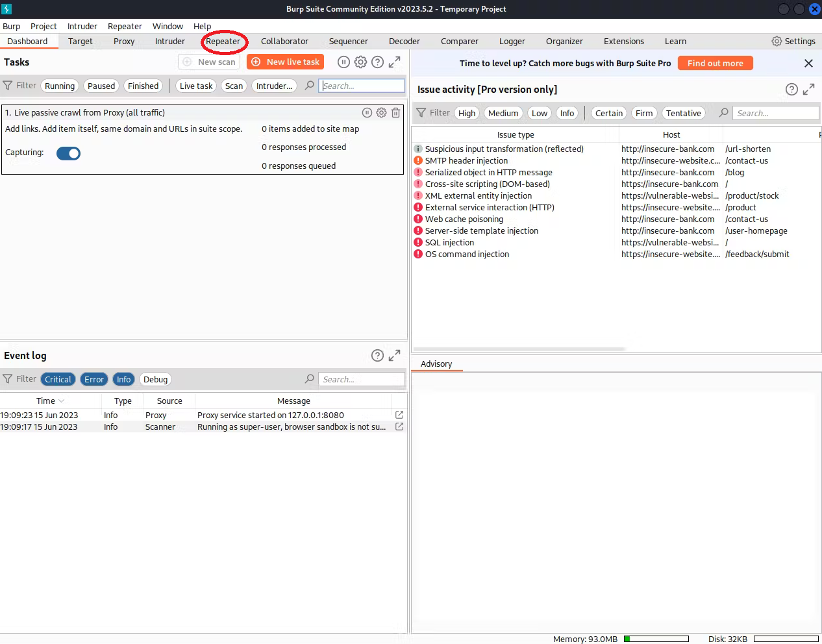Toggle the Live task filter

[196, 86]
